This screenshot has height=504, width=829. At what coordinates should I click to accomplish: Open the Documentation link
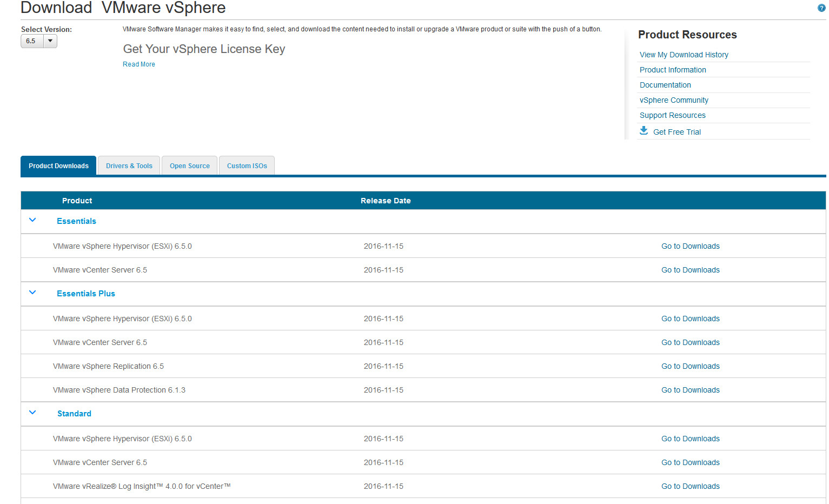665,85
